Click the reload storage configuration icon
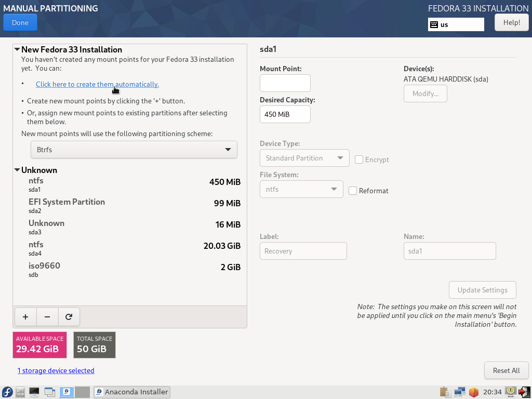Viewport: 532px width, 399px height. coord(69,317)
